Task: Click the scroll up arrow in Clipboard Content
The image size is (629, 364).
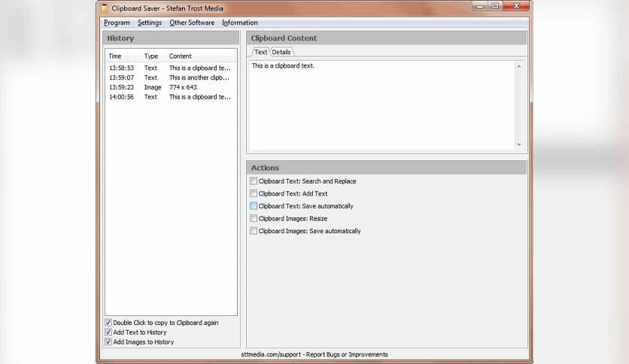Action: click(519, 66)
